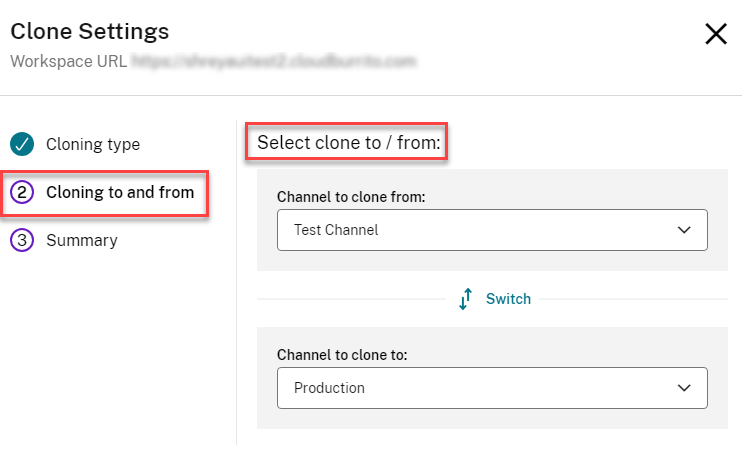Open the Channel to clone to dropdown
The height and width of the screenshot is (454, 742).
pos(492,388)
